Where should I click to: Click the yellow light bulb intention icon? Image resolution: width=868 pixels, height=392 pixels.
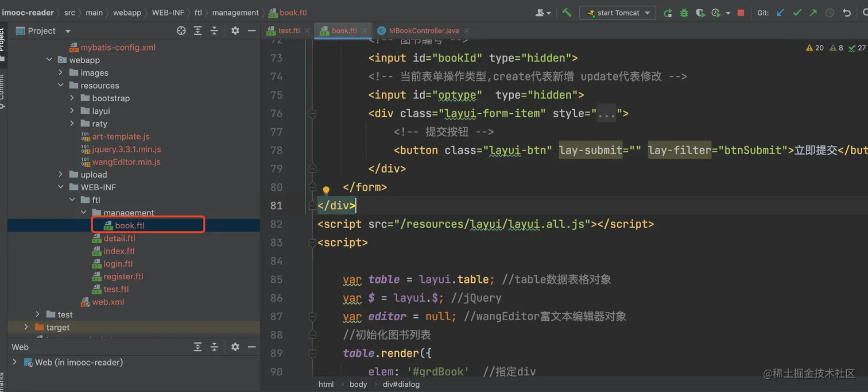(x=326, y=190)
